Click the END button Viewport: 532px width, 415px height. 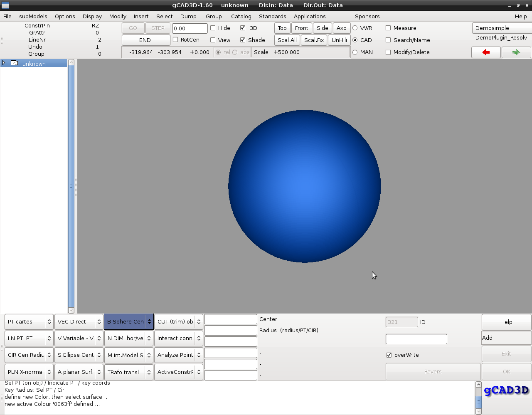(x=146, y=40)
